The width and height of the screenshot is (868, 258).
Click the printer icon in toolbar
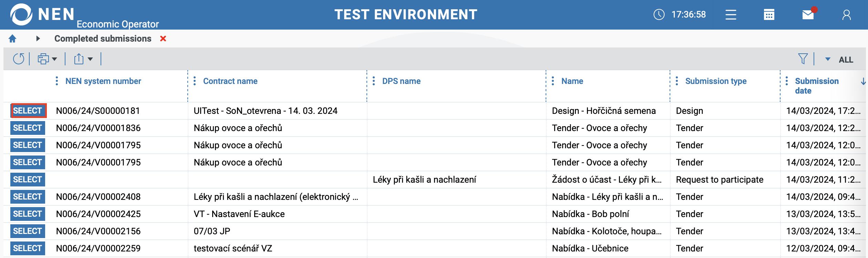(x=43, y=59)
